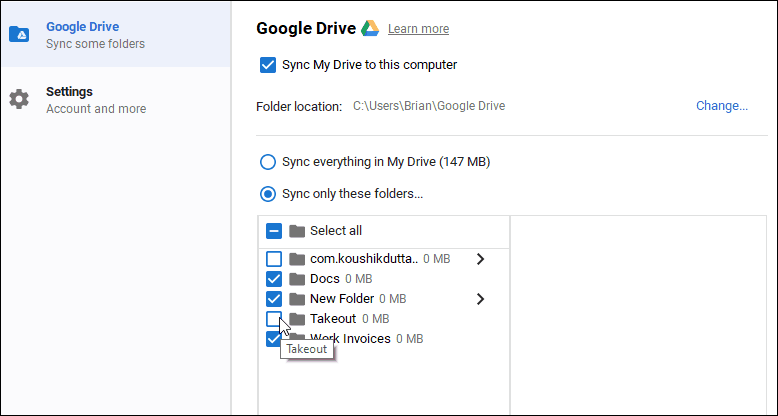Screen dimensions: 778x416
Task: Click the Settings gear icon
Action: click(19, 99)
